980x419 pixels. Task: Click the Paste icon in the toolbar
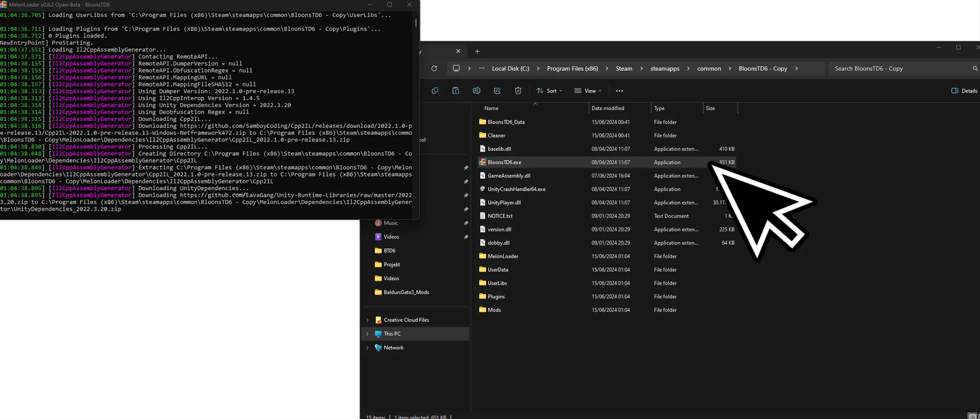(456, 91)
